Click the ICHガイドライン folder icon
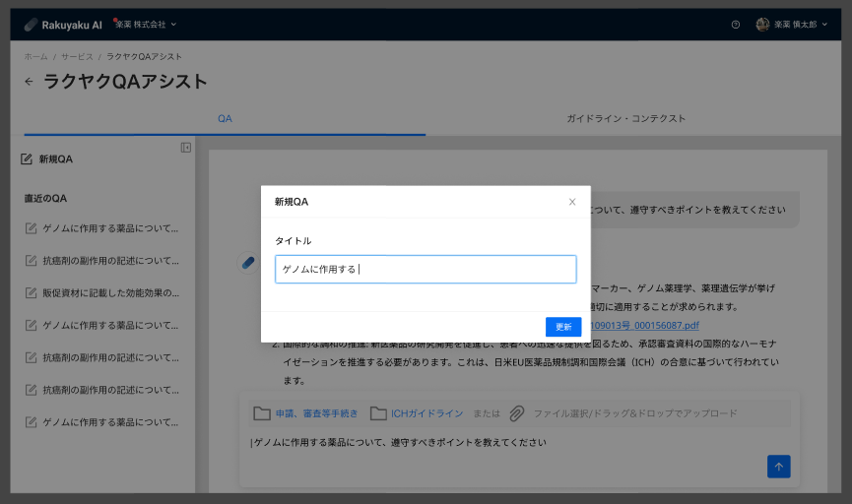852x504 pixels. [378, 413]
